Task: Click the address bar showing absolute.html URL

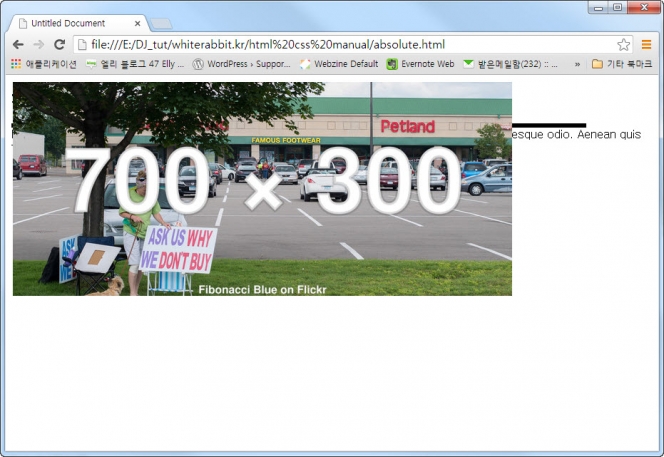Action: pyautogui.click(x=340, y=45)
